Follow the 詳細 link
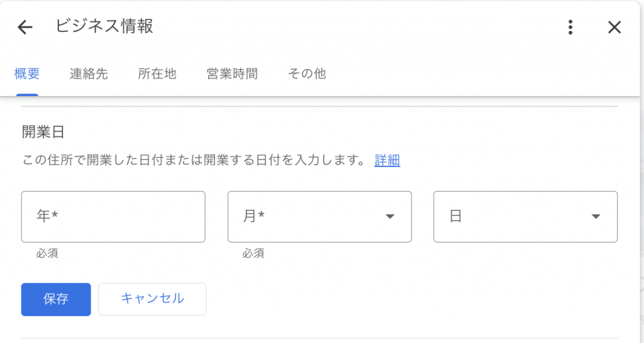Viewport: 644px width, 343px height. click(x=387, y=160)
